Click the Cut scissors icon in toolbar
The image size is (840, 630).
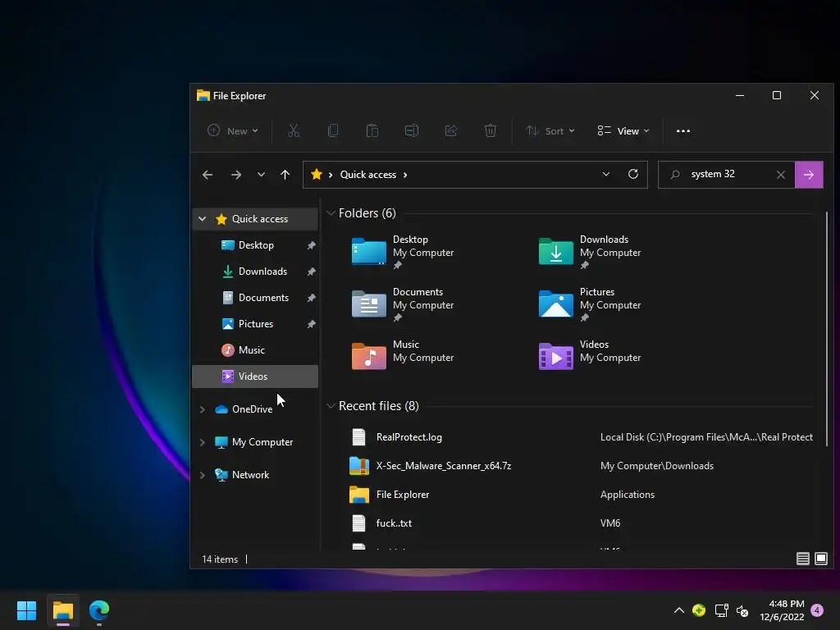294,130
